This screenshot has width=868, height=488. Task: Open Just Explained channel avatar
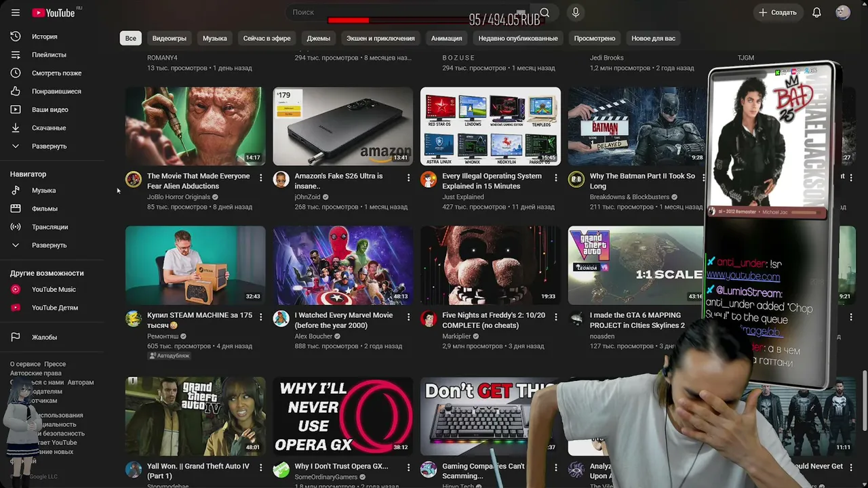tap(429, 179)
